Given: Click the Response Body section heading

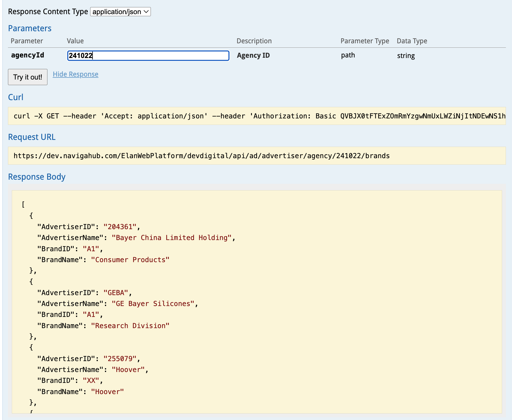Looking at the screenshot, I should click(37, 177).
